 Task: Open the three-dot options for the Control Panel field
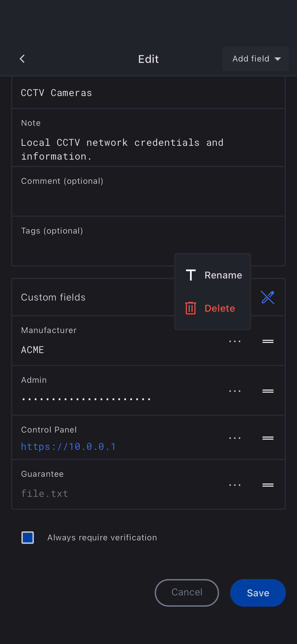point(235,438)
